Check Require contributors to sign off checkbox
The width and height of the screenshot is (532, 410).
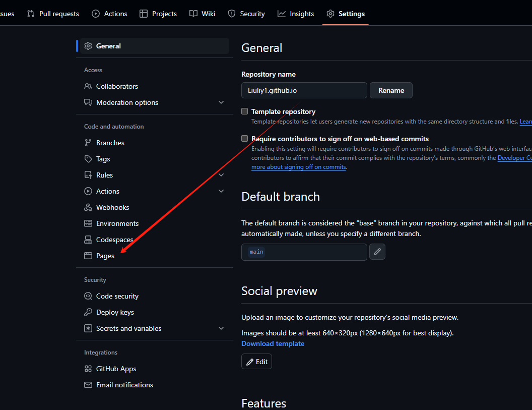pyautogui.click(x=245, y=138)
